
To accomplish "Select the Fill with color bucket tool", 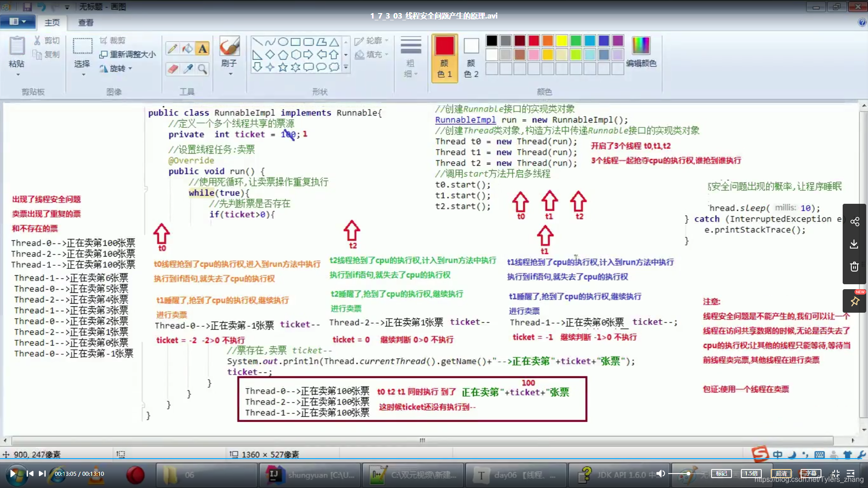I will [x=188, y=48].
